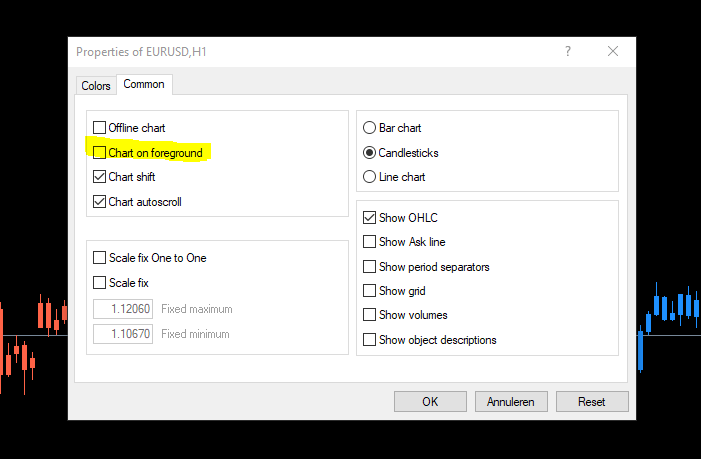This screenshot has height=459, width=701.
Task: Select the Bar chart radio button
Action: (370, 128)
